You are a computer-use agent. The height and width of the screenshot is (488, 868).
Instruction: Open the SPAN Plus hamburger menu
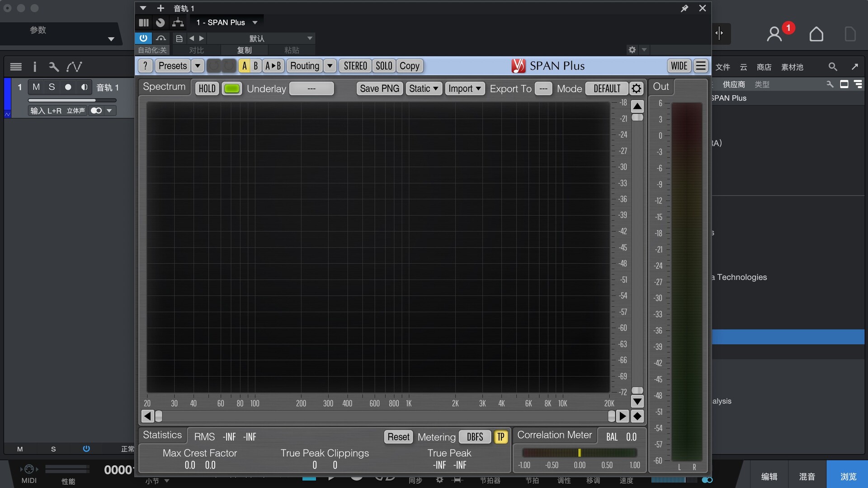click(x=701, y=66)
